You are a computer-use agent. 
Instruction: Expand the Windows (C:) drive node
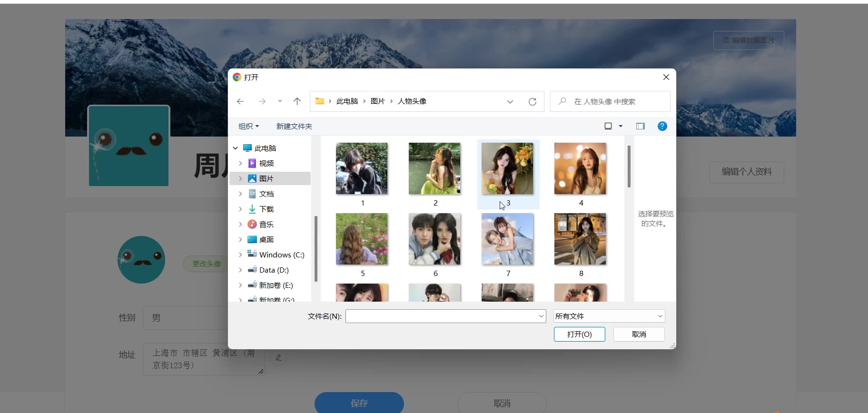(x=240, y=255)
